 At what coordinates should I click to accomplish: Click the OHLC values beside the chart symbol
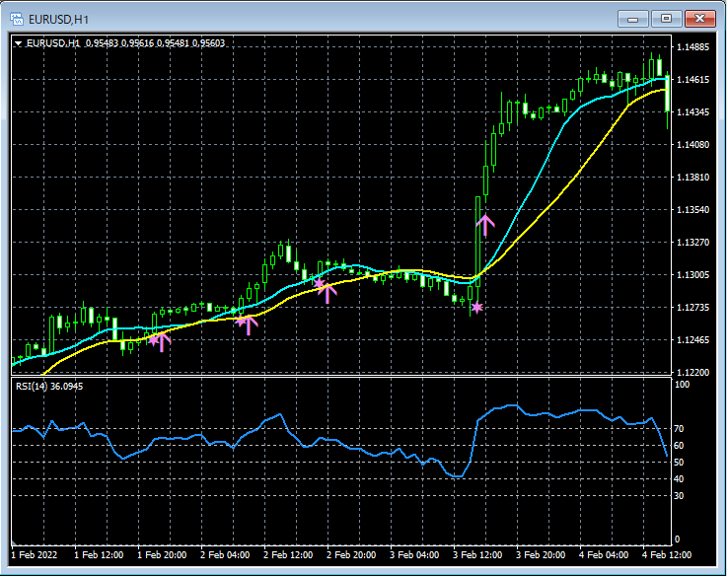(155, 43)
